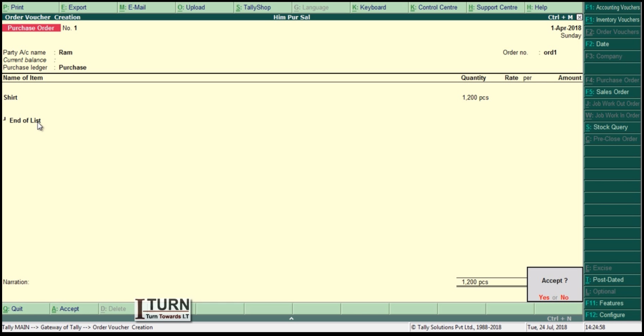Open TallyShop

tap(253, 7)
